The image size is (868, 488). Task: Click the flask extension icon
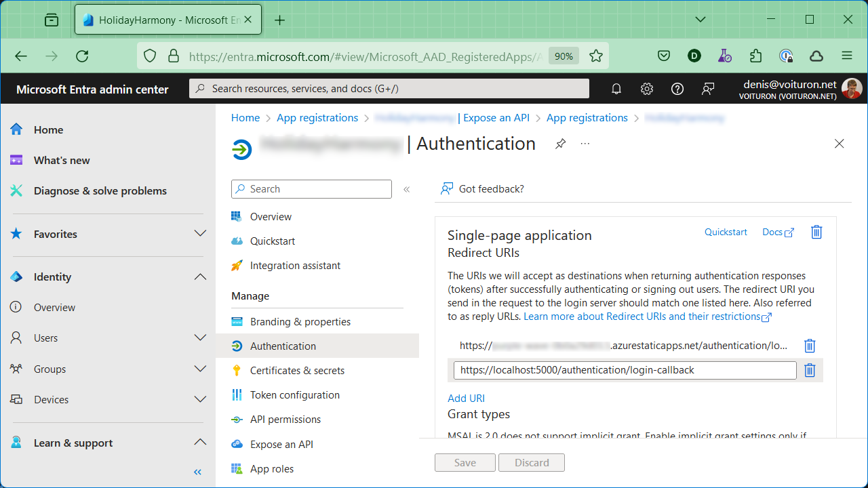pos(725,56)
